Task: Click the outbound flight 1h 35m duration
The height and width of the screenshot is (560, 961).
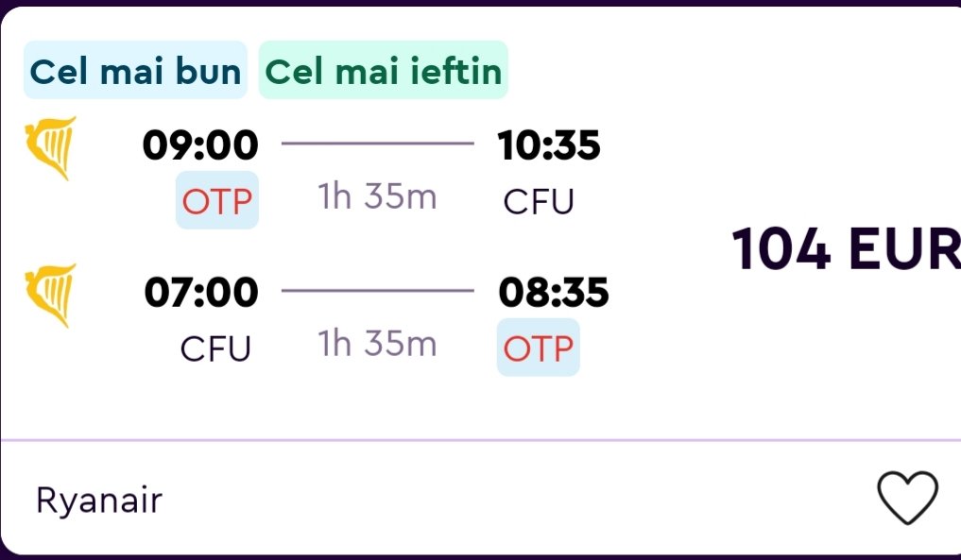Action: pos(378,197)
